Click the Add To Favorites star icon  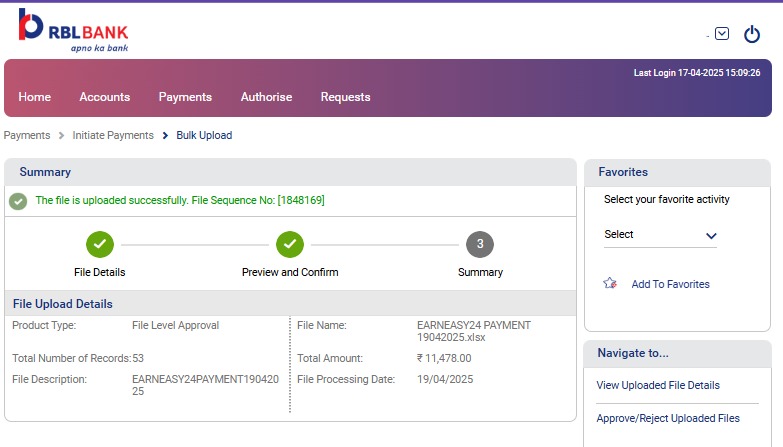pos(610,284)
